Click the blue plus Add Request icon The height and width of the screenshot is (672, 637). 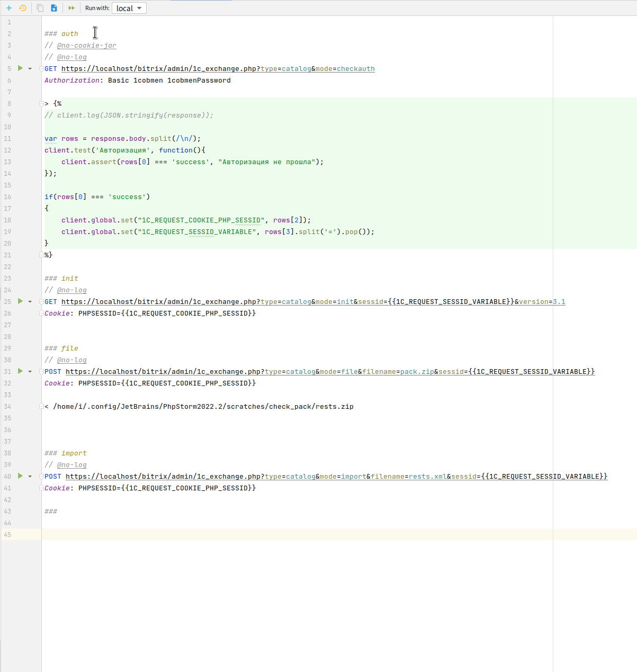click(x=9, y=8)
